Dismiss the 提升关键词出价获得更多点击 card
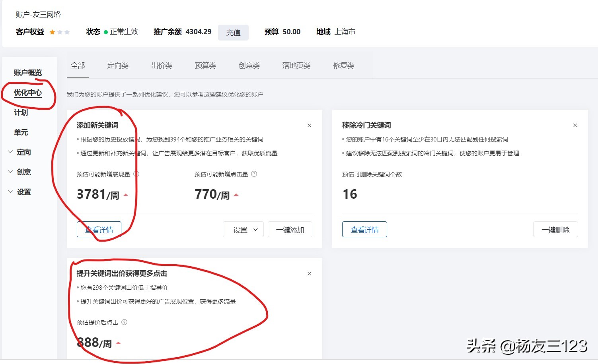Viewport: 598px width, 364px height. pyautogui.click(x=309, y=273)
